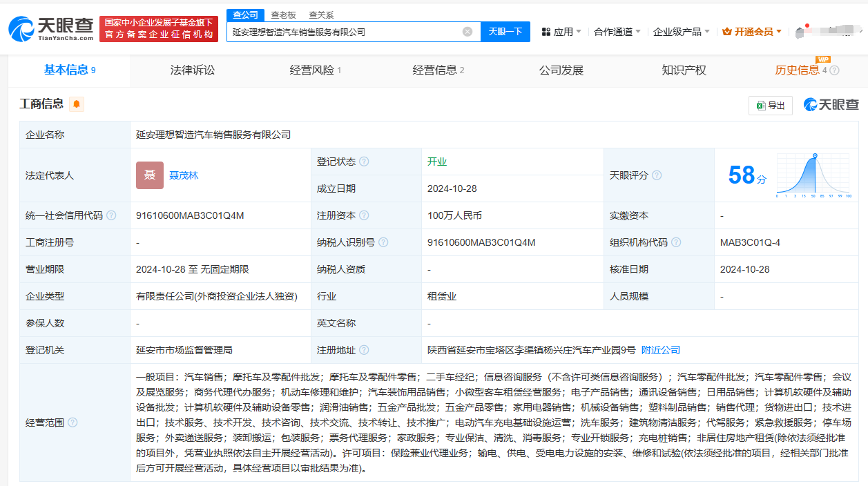
Task: Select the 经营信息 tab
Action: (x=438, y=70)
